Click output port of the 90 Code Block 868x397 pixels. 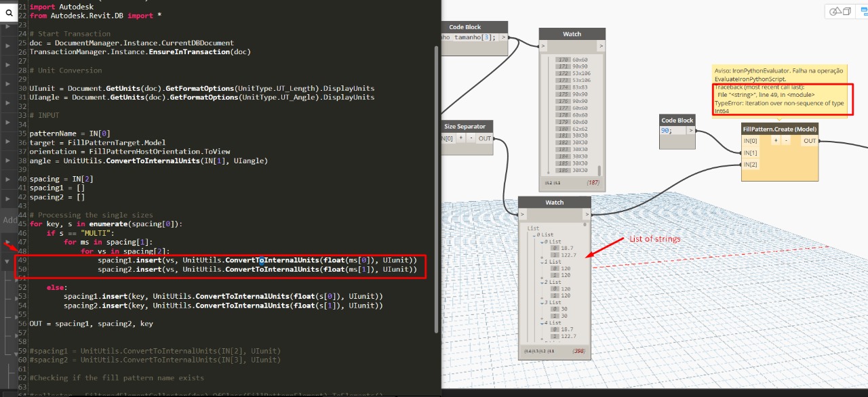point(691,131)
